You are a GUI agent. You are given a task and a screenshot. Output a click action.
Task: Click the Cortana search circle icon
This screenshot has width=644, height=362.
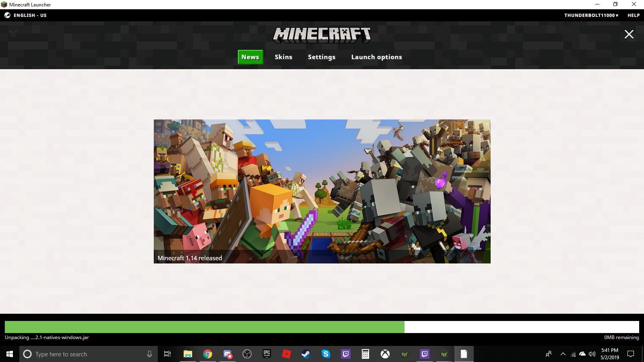tap(27, 354)
